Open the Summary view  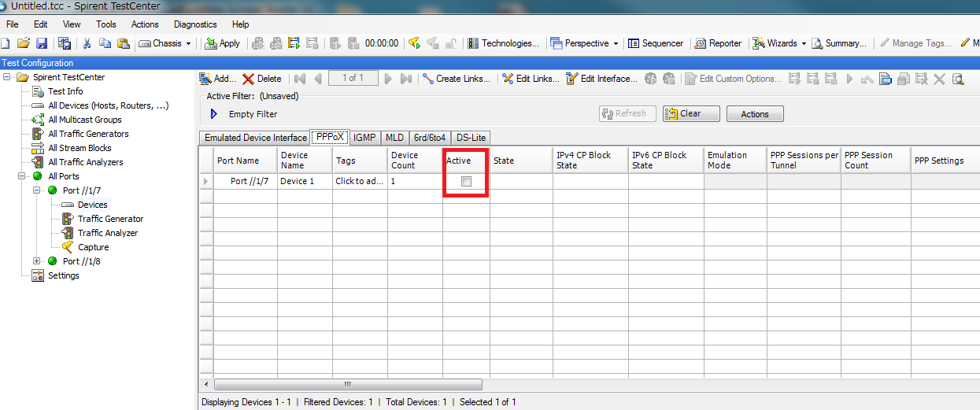[x=839, y=43]
